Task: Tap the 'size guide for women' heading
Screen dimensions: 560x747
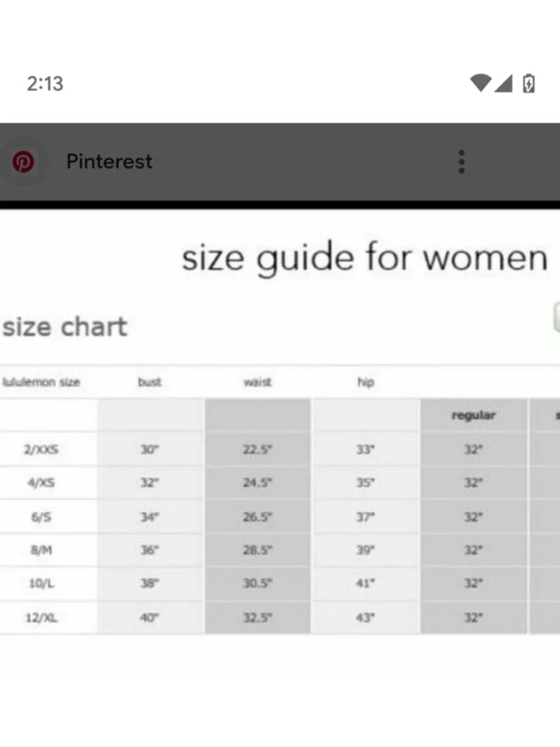Action: tap(365, 258)
